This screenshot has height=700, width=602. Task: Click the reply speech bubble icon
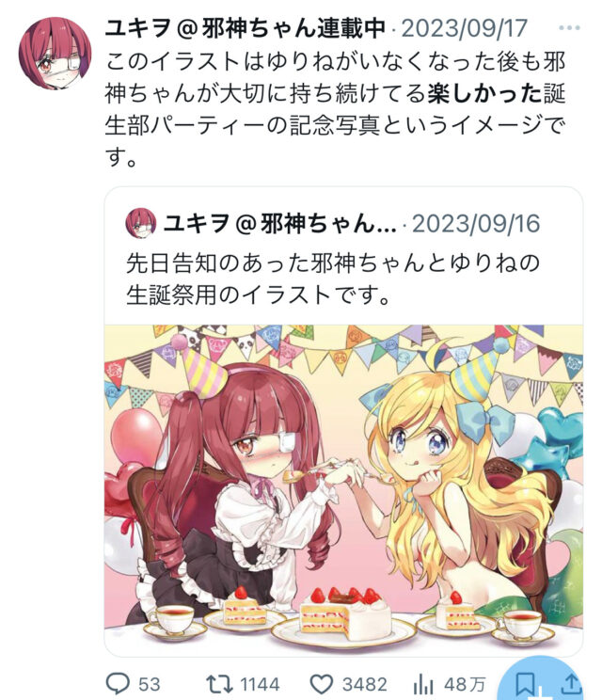coord(118,683)
